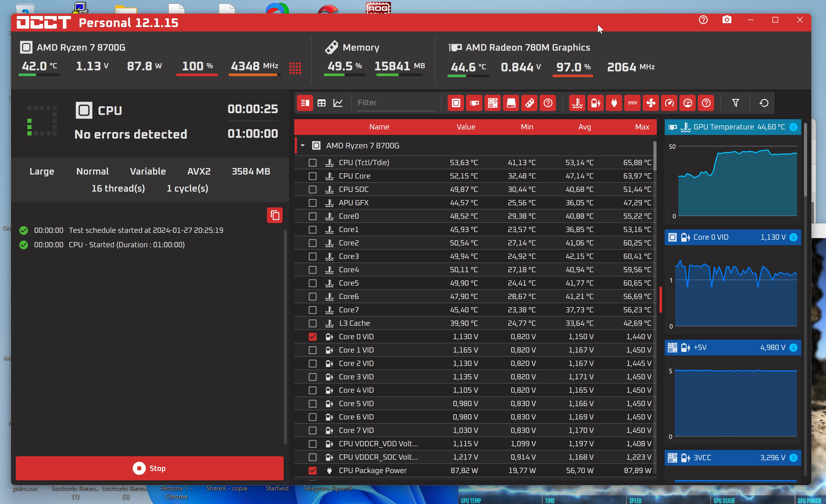Sort sensors by Max column
The height and width of the screenshot is (504, 826).
[x=642, y=127]
